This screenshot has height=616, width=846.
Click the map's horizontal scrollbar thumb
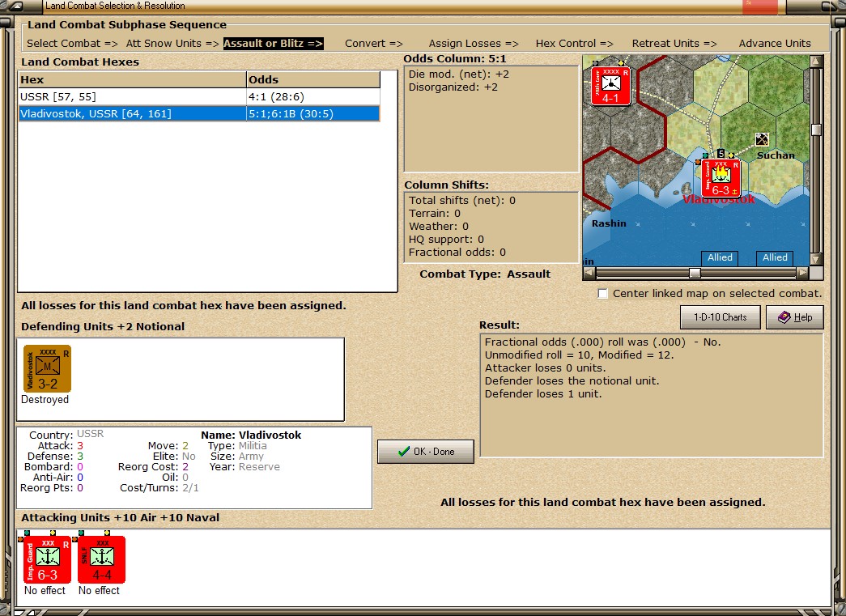[695, 273]
